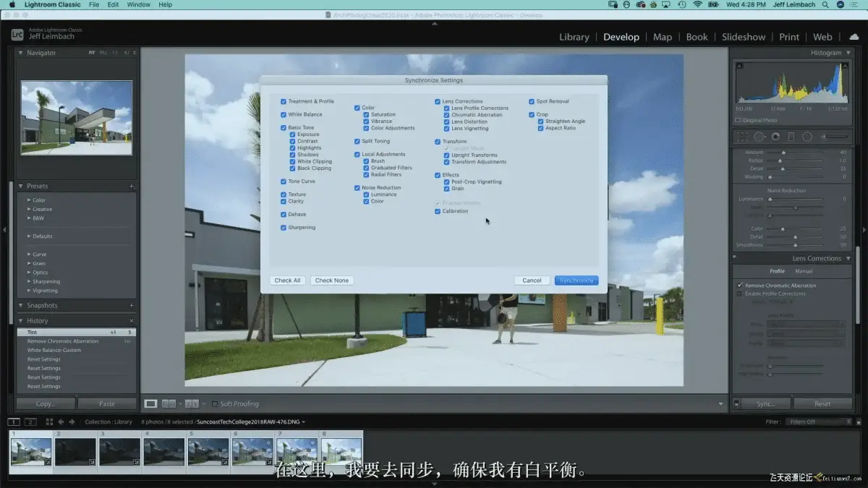
Task: Click the second window display icon 2
Action: pyautogui.click(x=30, y=421)
